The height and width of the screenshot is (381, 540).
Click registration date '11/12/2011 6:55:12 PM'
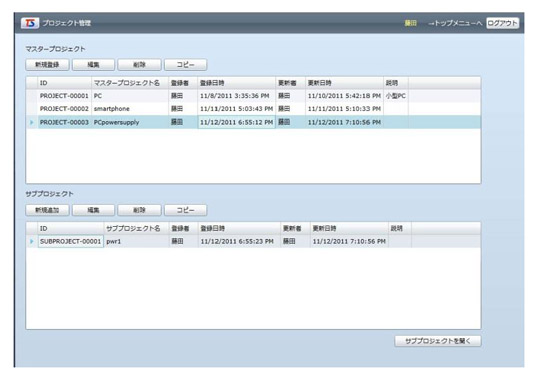tap(237, 122)
